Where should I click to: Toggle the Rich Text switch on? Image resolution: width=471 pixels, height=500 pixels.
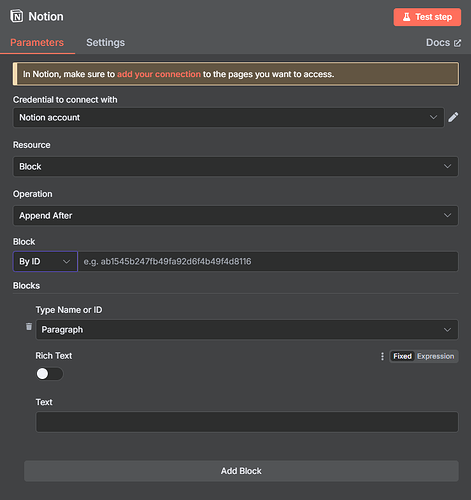coord(49,374)
